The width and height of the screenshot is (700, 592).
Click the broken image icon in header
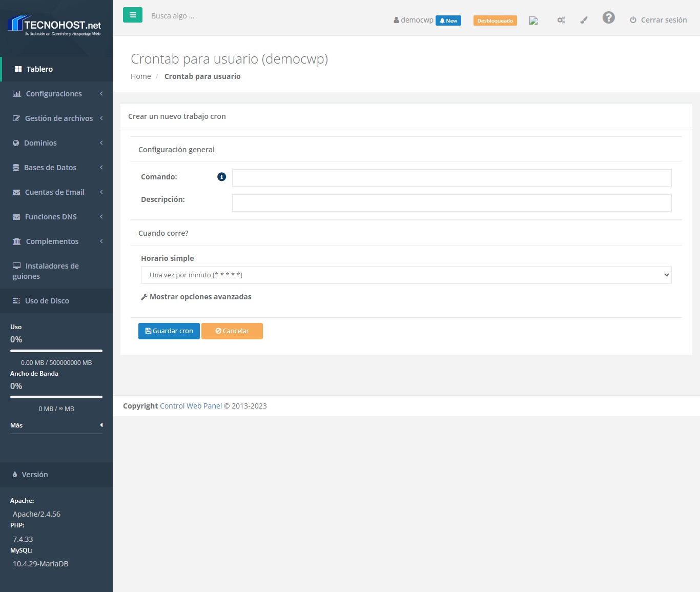[x=533, y=21]
